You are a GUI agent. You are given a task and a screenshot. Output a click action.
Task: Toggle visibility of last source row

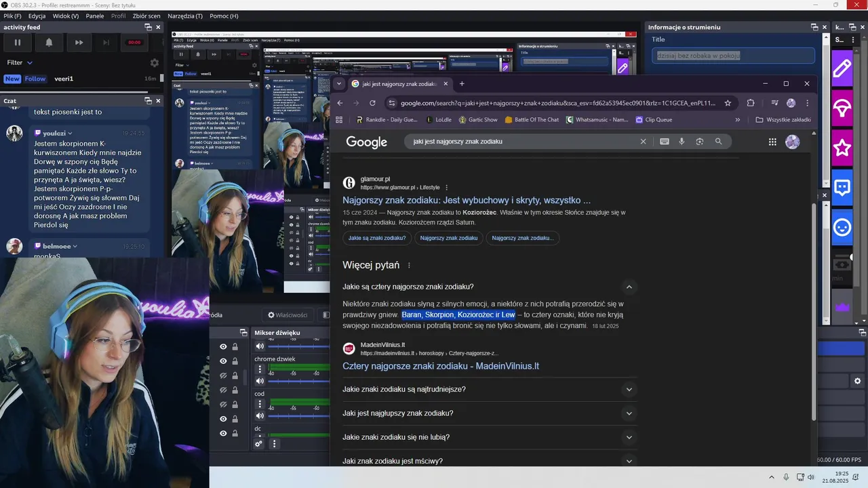[x=223, y=433]
